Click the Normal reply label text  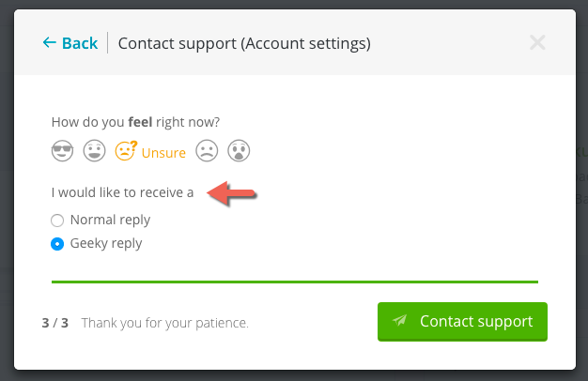(x=110, y=221)
